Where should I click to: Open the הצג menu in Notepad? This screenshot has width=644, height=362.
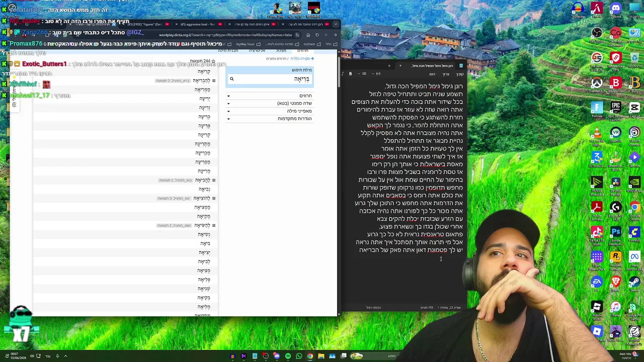click(432, 74)
